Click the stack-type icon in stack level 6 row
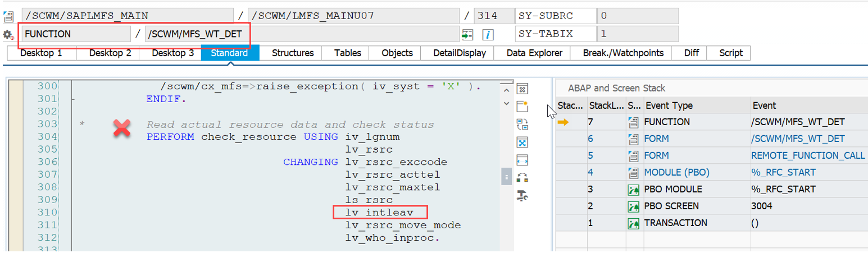This screenshot has height=253, width=868. click(x=633, y=139)
